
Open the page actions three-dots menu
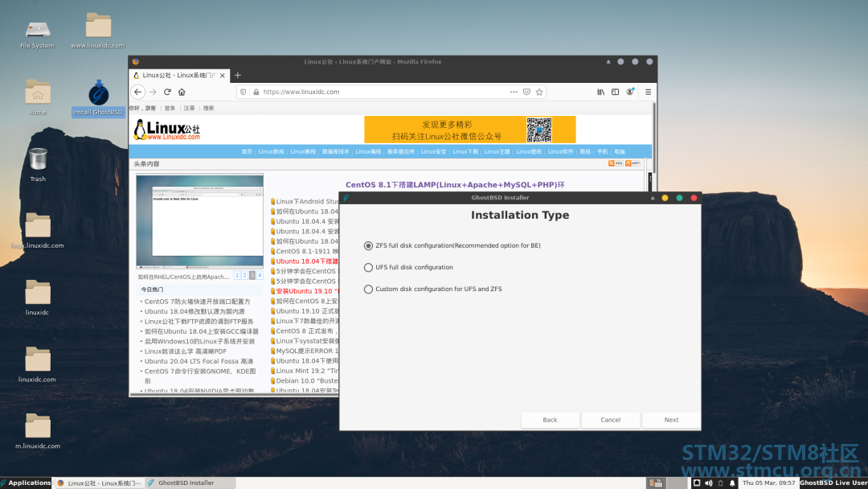[x=514, y=92]
